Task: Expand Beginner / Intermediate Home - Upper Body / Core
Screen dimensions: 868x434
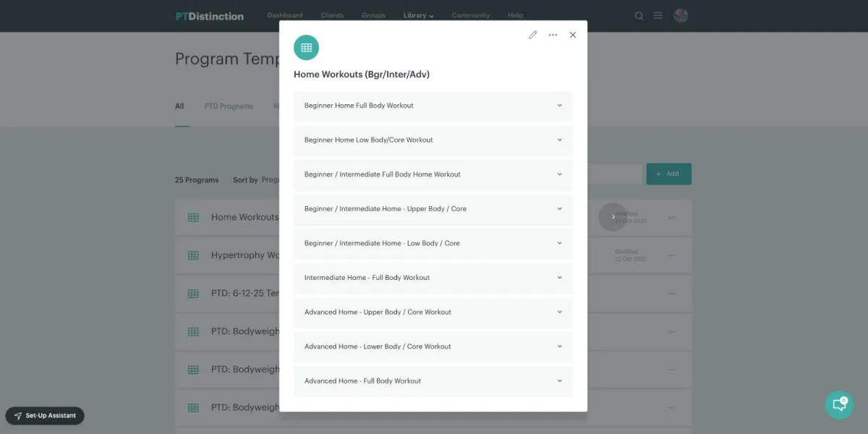Action: [433, 209]
